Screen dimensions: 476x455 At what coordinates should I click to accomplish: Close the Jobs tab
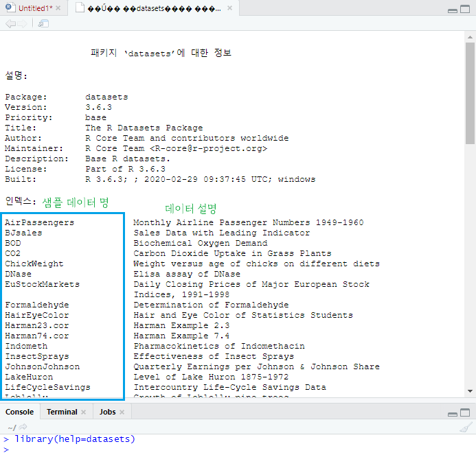(122, 412)
